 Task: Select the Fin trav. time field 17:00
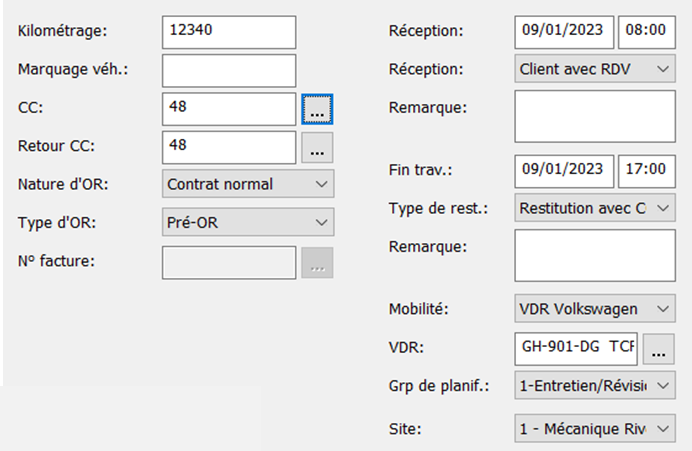click(x=647, y=171)
